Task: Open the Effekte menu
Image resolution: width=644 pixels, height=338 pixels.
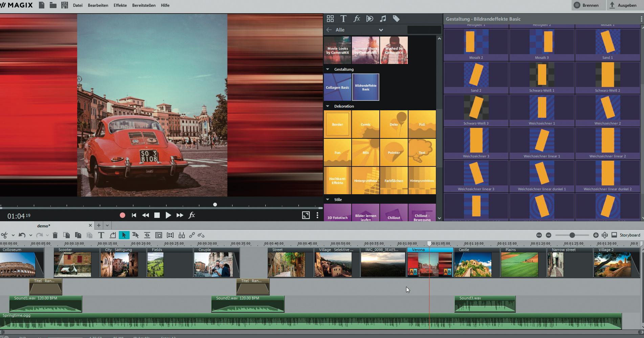Action: 120,5
